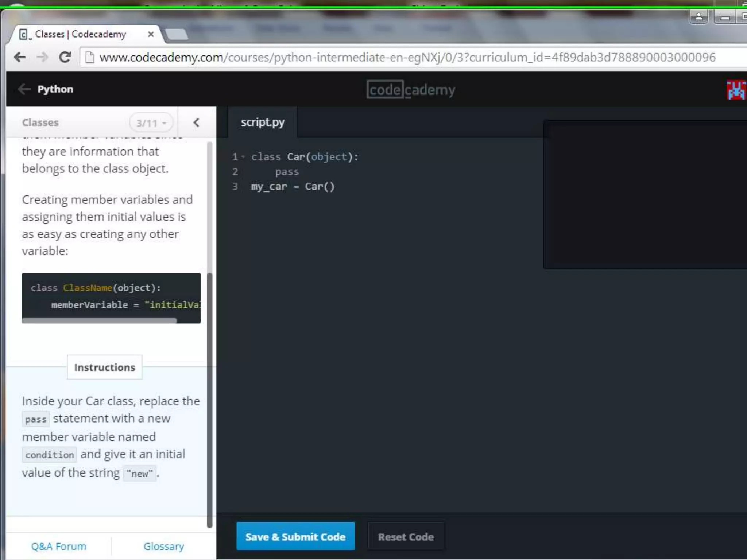This screenshot has height=560, width=747.
Task: Reload the page with the refresh icon
Action: [65, 57]
